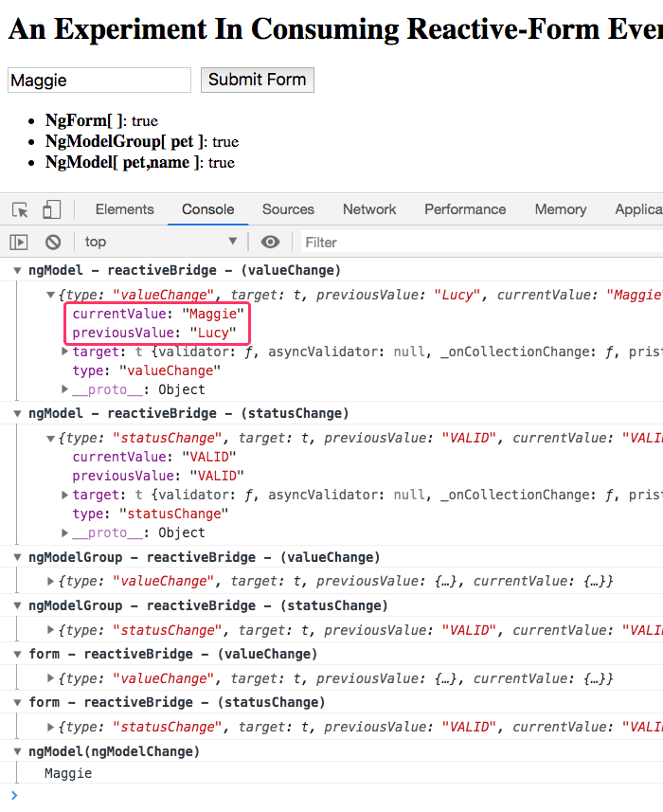Open the Memory tab
The height and width of the screenshot is (812, 663).
click(561, 209)
